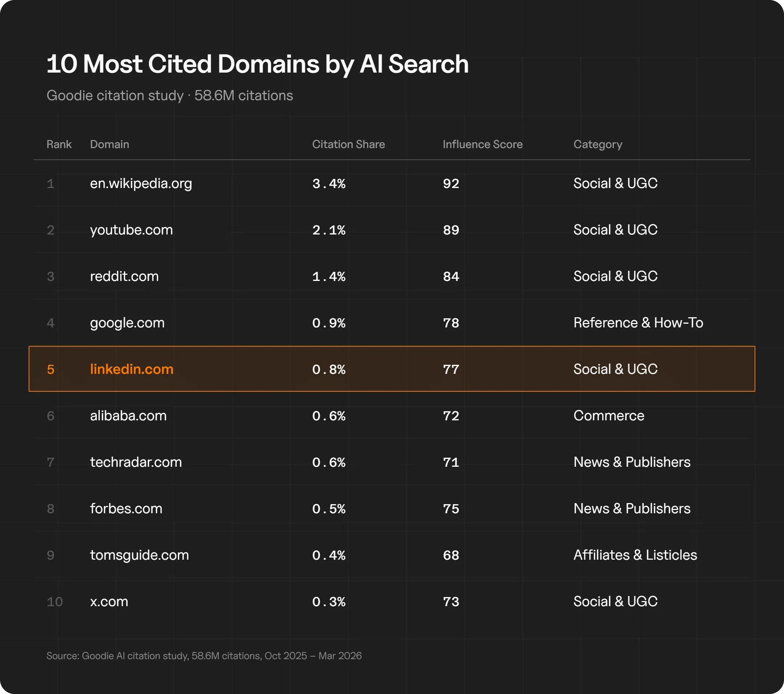Screen dimensions: 784x694
Task: Select the reddit.com domain cell
Action: point(124,276)
